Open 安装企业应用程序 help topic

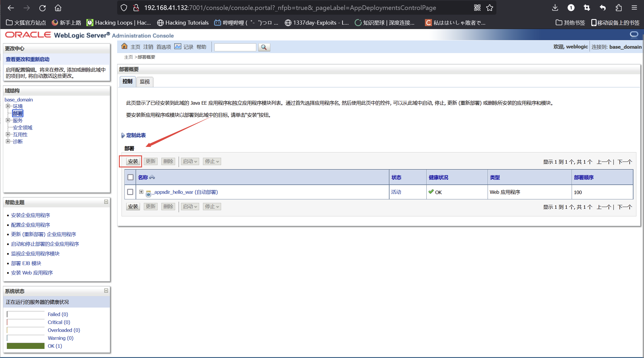pyautogui.click(x=30, y=215)
